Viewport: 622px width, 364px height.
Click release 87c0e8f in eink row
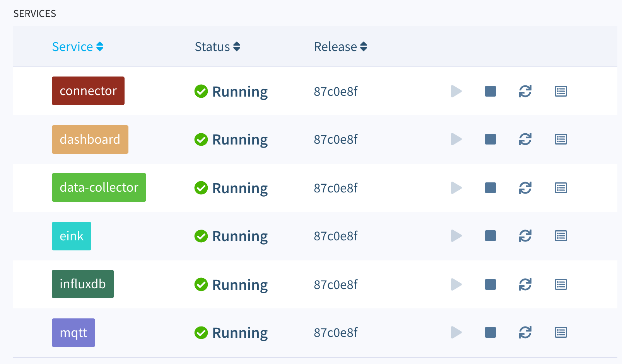click(x=335, y=236)
